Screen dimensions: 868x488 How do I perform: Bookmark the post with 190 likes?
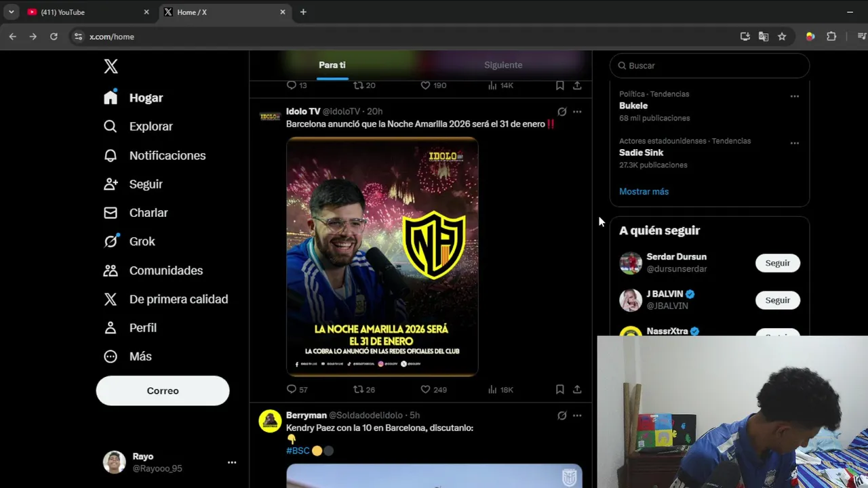[559, 85]
